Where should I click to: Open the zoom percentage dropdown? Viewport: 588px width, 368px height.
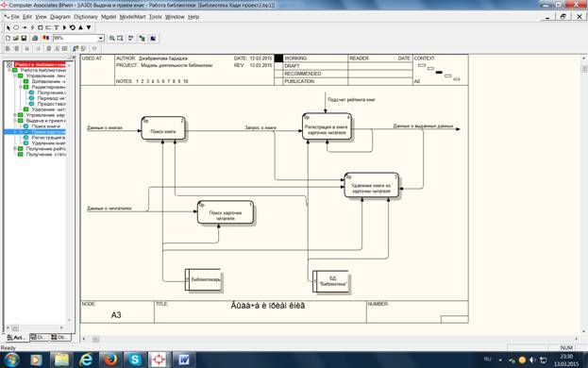[100, 39]
